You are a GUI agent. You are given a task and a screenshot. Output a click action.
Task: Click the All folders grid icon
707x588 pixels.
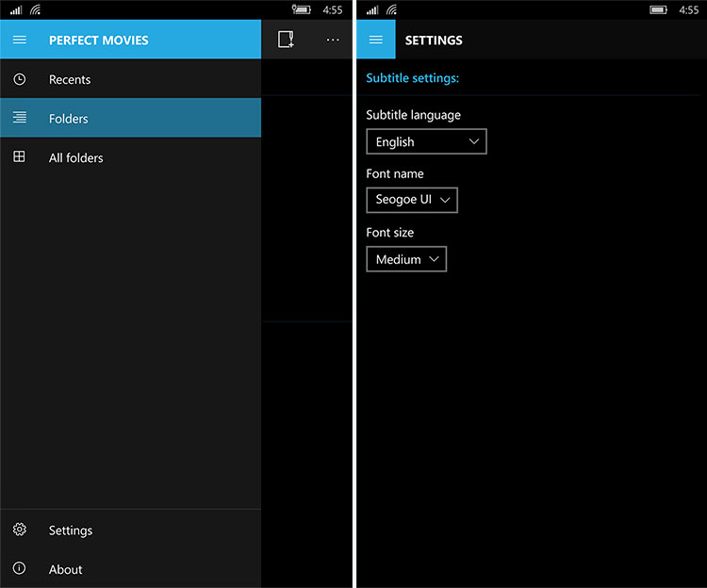click(x=20, y=157)
